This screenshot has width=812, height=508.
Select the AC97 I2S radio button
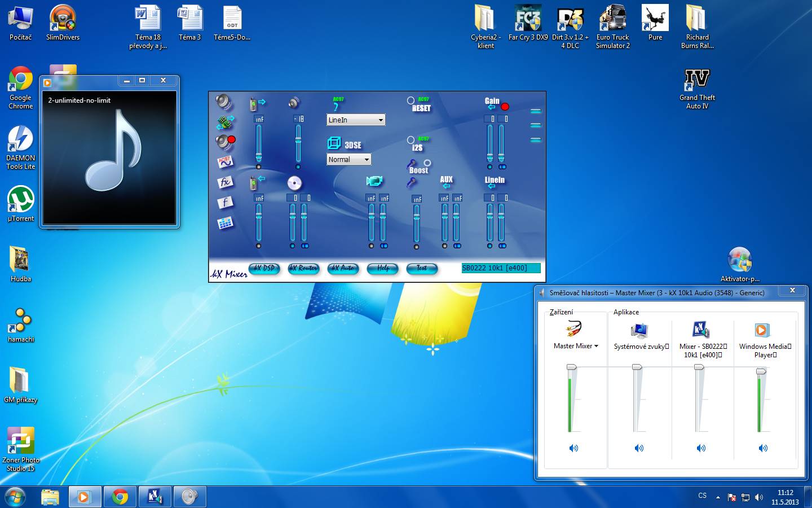click(411, 140)
